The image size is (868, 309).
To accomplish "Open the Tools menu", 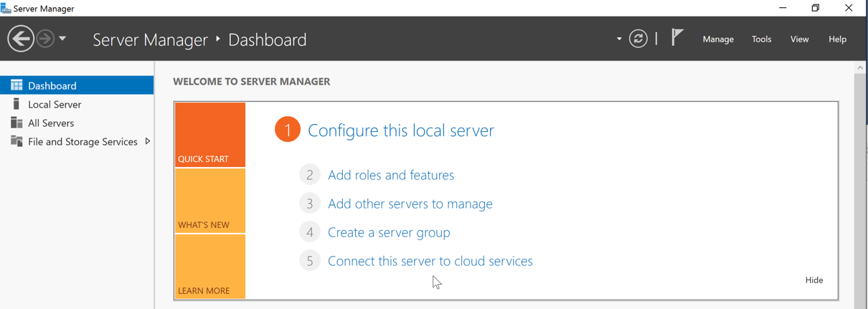I will pos(761,39).
